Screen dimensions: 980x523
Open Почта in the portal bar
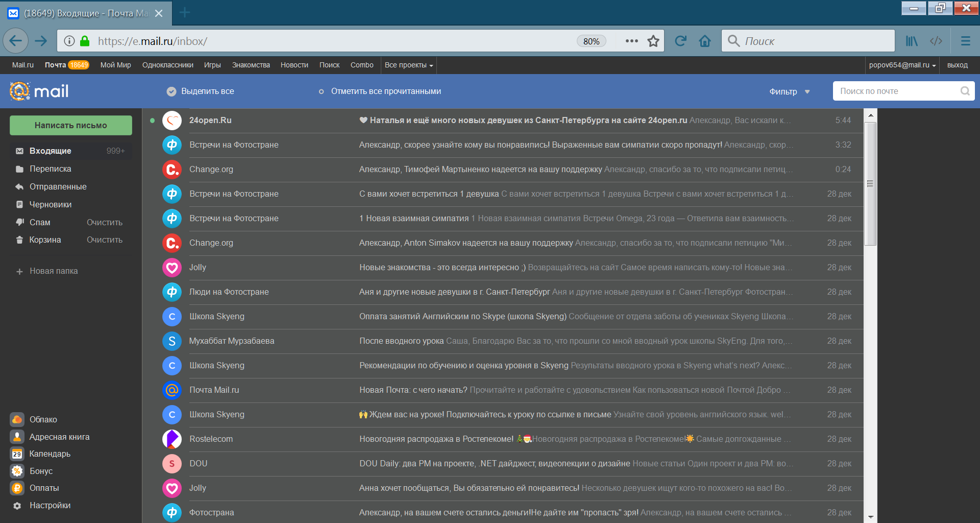click(67, 65)
